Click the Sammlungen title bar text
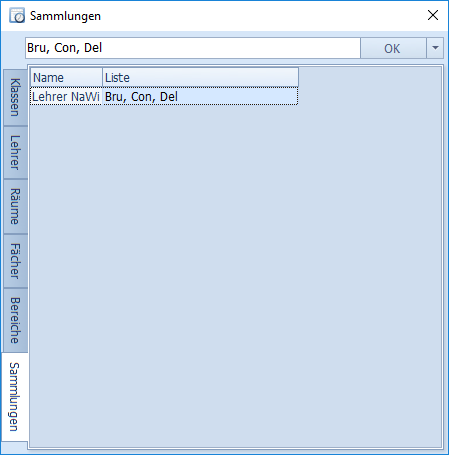 tap(65, 16)
